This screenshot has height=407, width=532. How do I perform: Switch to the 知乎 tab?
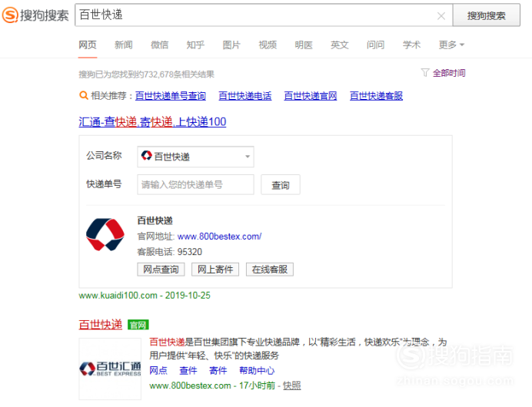click(195, 45)
